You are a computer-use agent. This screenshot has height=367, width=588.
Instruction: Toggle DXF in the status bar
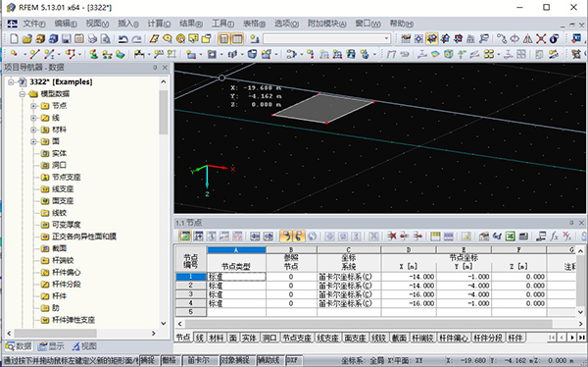(x=294, y=360)
